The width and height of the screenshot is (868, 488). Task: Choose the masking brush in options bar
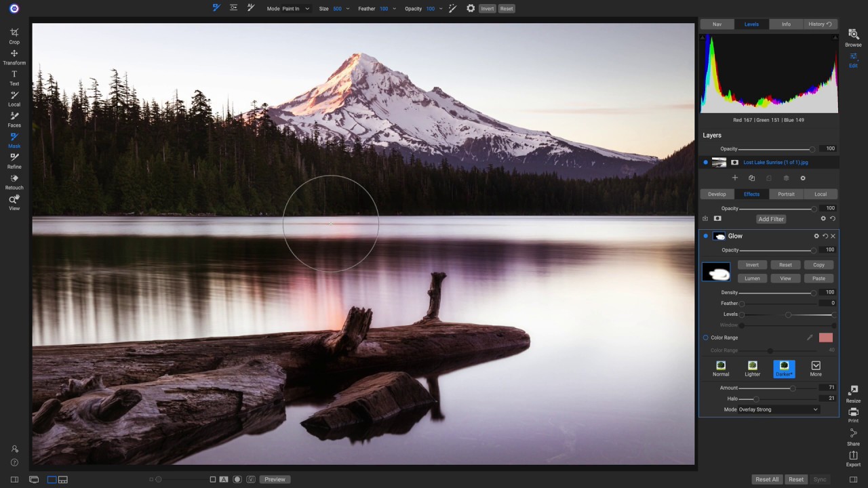tap(216, 8)
